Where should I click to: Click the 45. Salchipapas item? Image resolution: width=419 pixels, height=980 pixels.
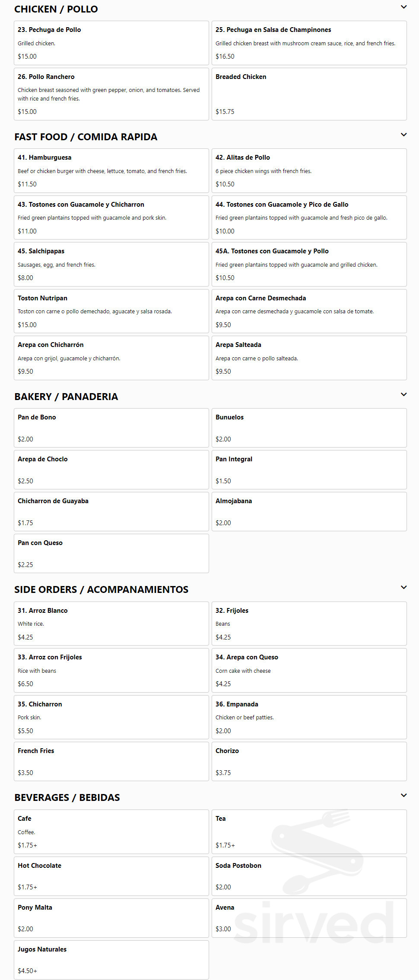pyautogui.click(x=111, y=265)
